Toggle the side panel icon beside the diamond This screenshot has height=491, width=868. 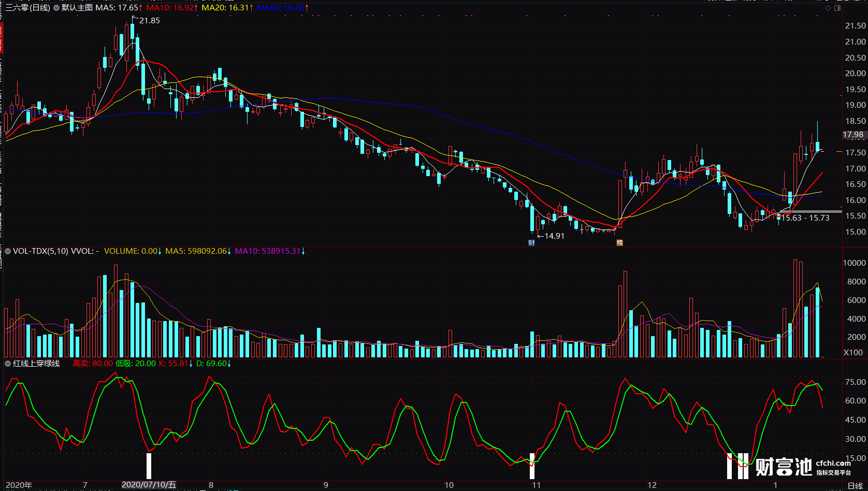837,8
